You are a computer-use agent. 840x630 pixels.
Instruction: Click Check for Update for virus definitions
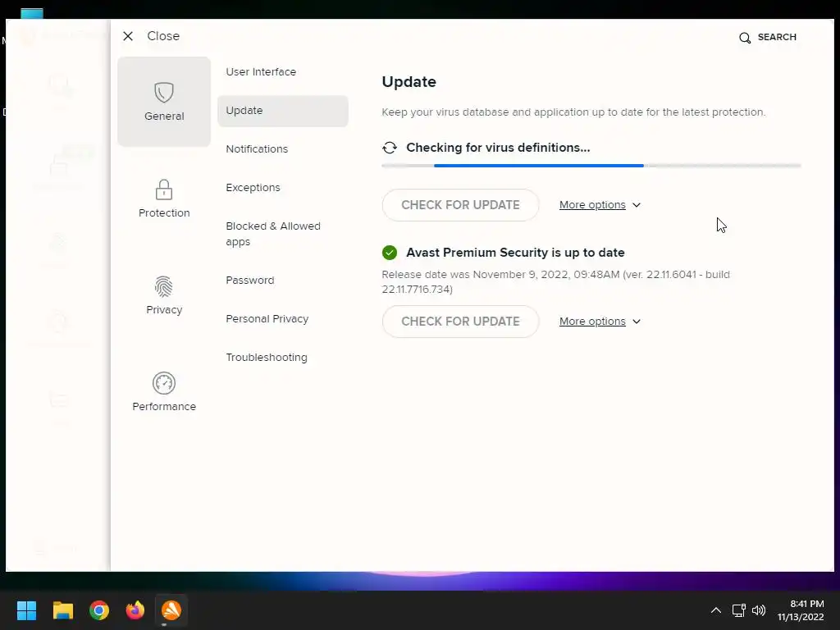460,205
